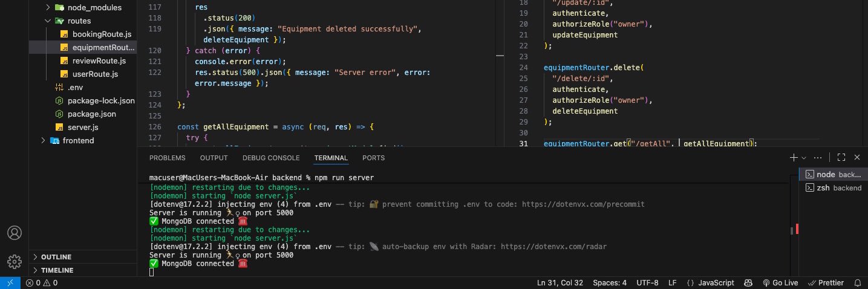Click the node icon beside package-lock.json

coord(59,101)
